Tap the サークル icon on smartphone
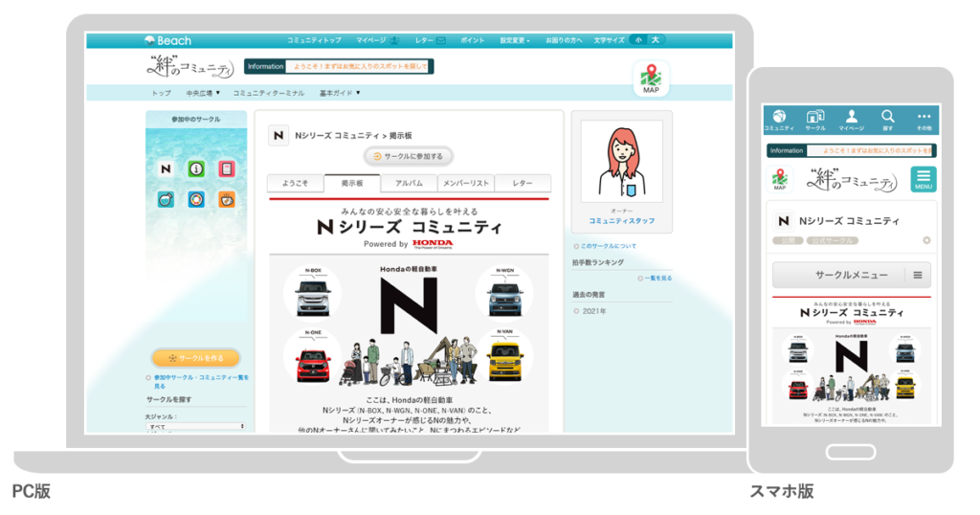 [x=815, y=120]
